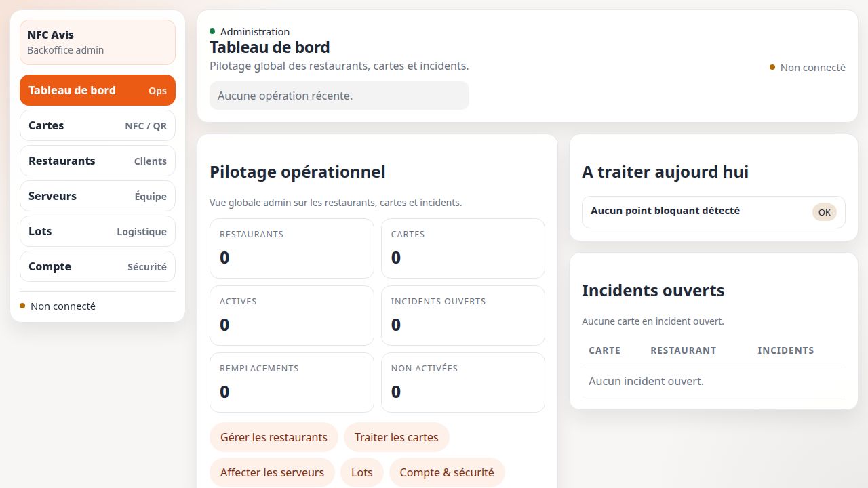Click the "Aucune opération récente" field
Viewport: 868px width, 488px height.
(339, 96)
